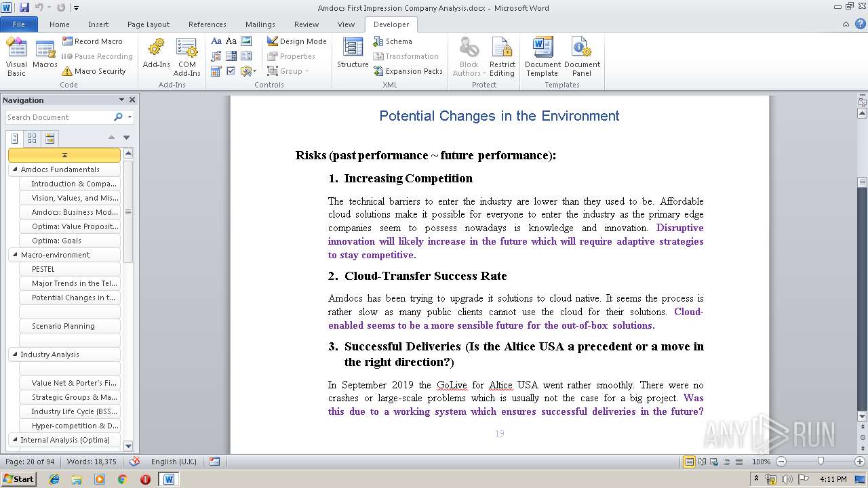Open Navigation pane options dropdown
868x488 pixels.
[121, 100]
